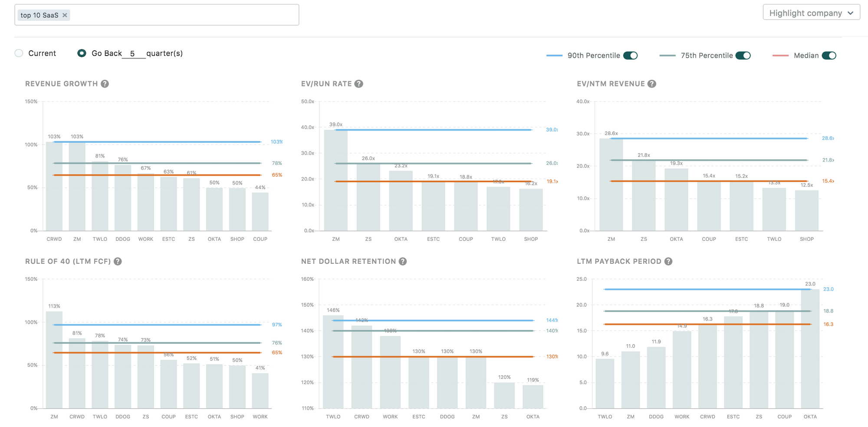The image size is (868, 427).
Task: Click the 97% percentile label in Rule of 40
Action: click(277, 325)
